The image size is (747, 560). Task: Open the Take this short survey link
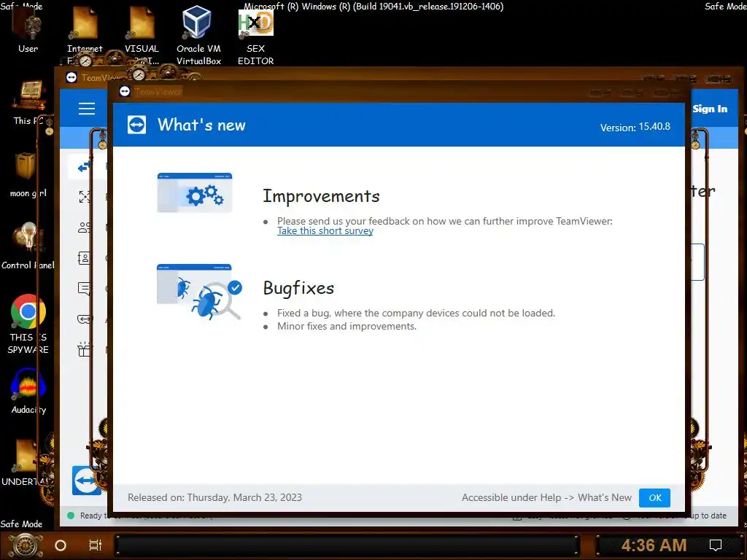click(325, 231)
